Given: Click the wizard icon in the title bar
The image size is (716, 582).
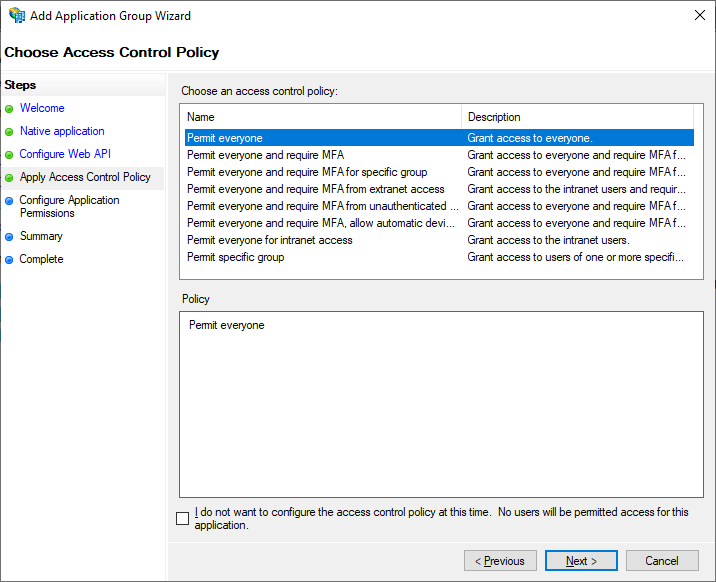Looking at the screenshot, I should (16, 15).
